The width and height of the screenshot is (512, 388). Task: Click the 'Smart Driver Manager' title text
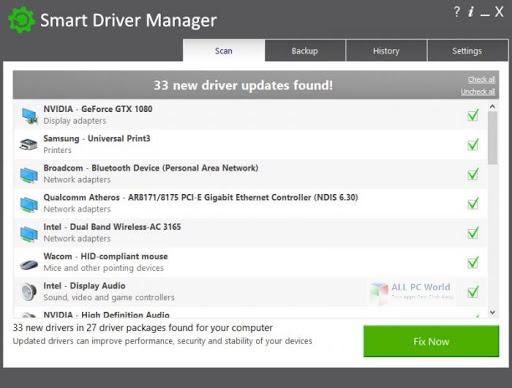point(129,20)
